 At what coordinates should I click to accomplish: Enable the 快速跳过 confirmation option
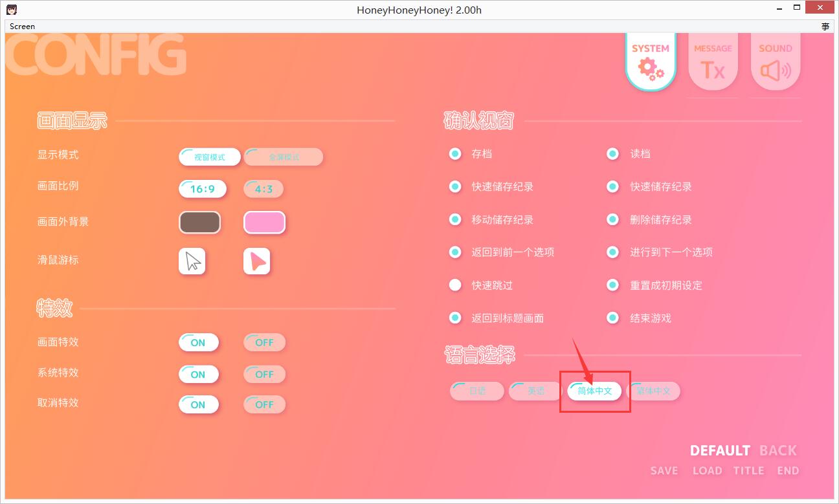(x=456, y=285)
